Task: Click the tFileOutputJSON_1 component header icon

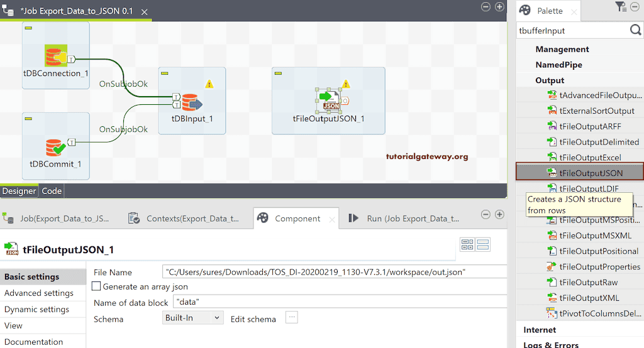Action: (11, 249)
